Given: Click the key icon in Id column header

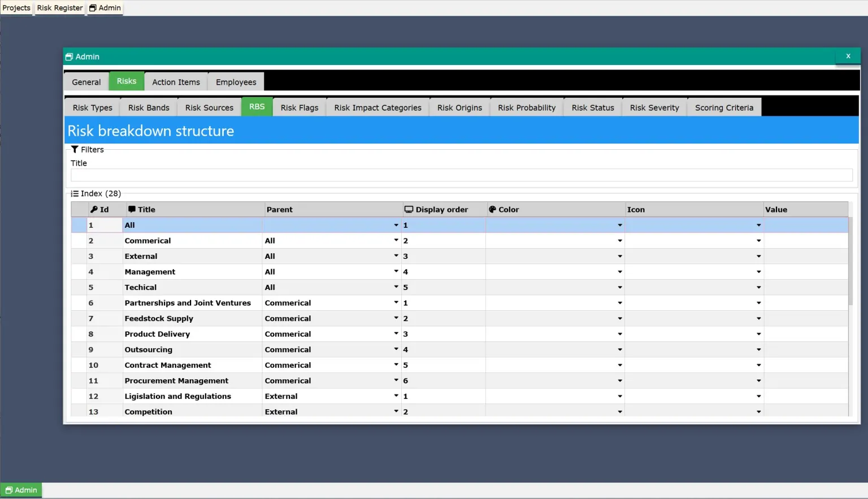Looking at the screenshot, I should (x=94, y=210).
